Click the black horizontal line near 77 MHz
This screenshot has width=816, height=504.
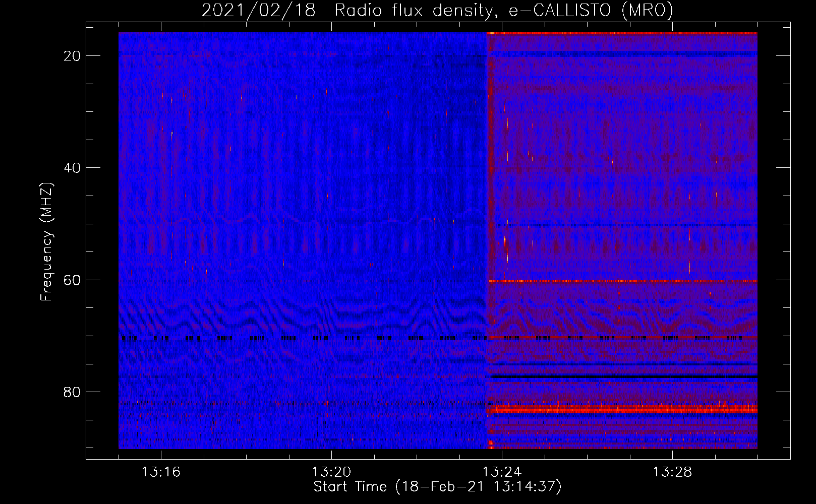(x=623, y=376)
